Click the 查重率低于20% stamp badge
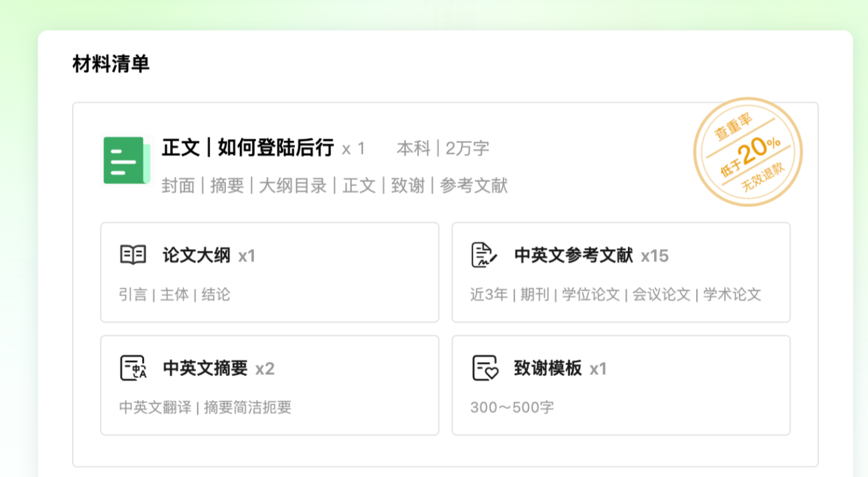Image resolution: width=868 pixels, height=477 pixels. (748, 152)
